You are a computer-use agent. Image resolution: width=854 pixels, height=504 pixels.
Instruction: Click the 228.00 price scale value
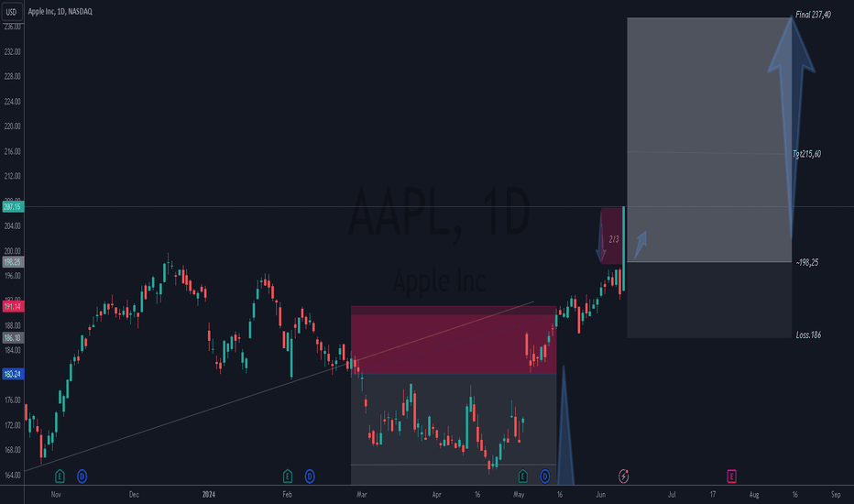12,76
